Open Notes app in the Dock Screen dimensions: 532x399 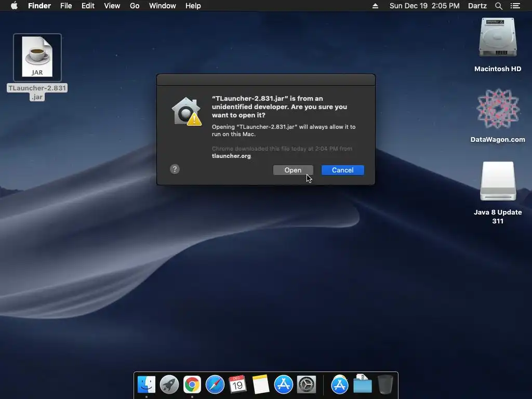pos(261,384)
